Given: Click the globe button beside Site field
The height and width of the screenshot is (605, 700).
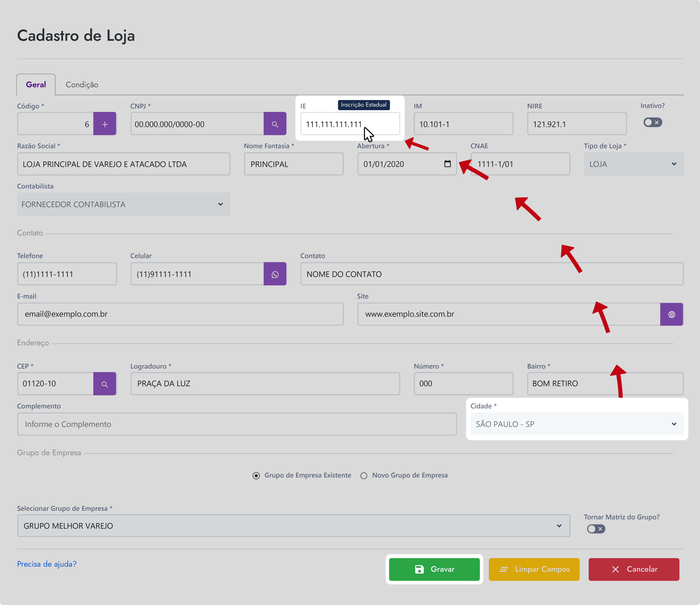Looking at the screenshot, I should point(672,314).
